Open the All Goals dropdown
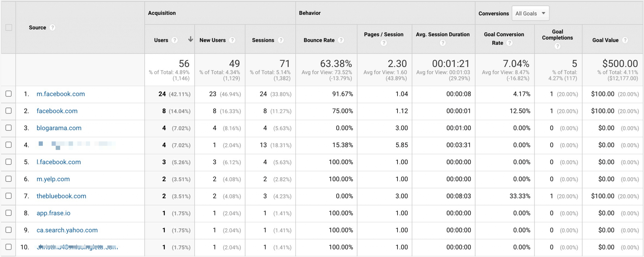This screenshot has width=644, height=257. (x=530, y=14)
